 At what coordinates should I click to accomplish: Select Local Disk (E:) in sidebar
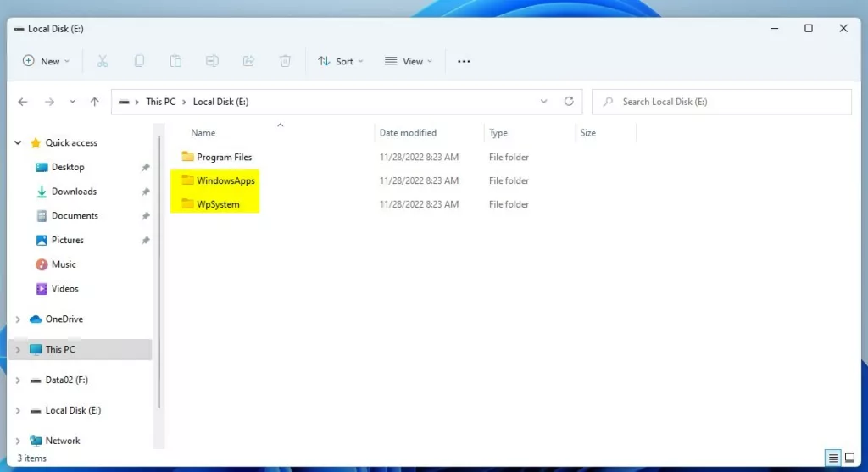[73, 411]
